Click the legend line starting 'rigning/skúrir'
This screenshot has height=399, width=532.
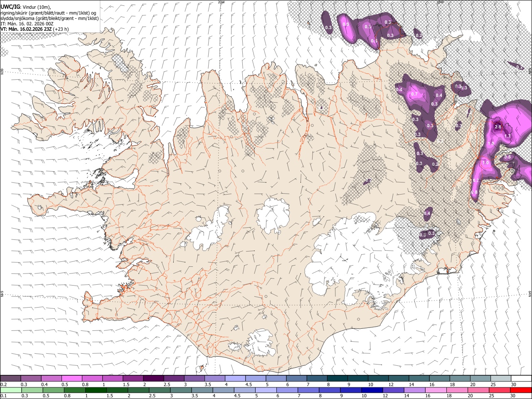pyautogui.click(x=48, y=12)
